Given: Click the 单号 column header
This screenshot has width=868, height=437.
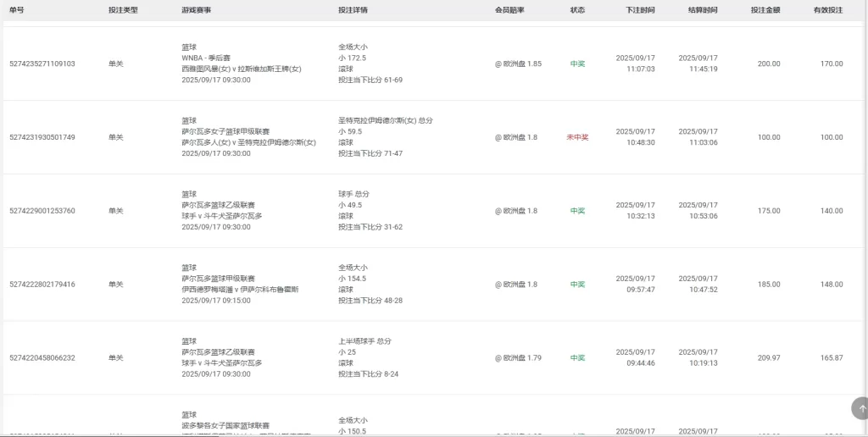Looking at the screenshot, I should coord(17,10).
